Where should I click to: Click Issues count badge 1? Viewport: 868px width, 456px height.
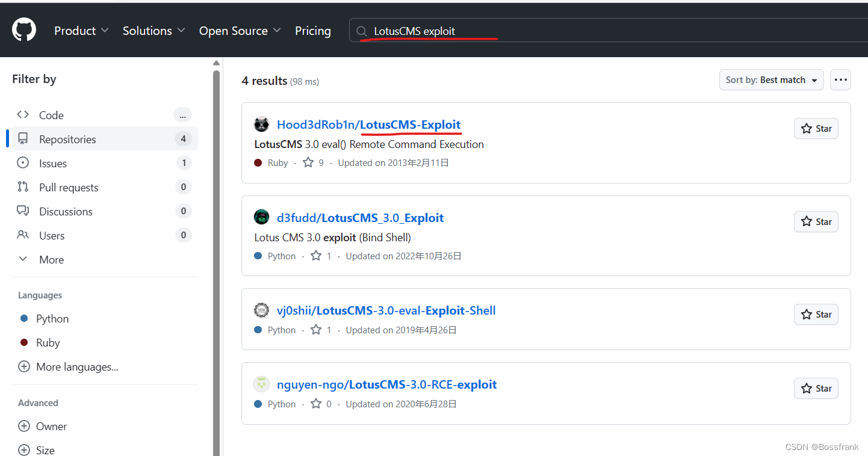pos(183,163)
